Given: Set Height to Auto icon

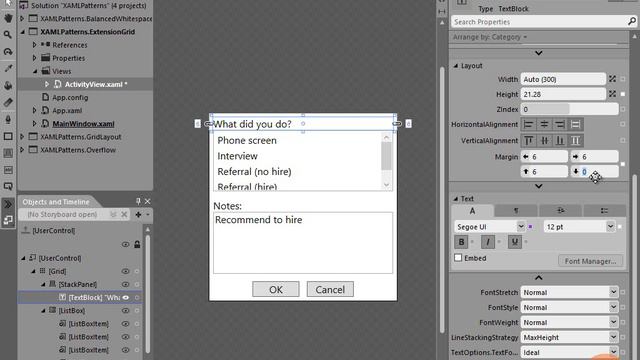Looking at the screenshot, I should click(x=612, y=94).
